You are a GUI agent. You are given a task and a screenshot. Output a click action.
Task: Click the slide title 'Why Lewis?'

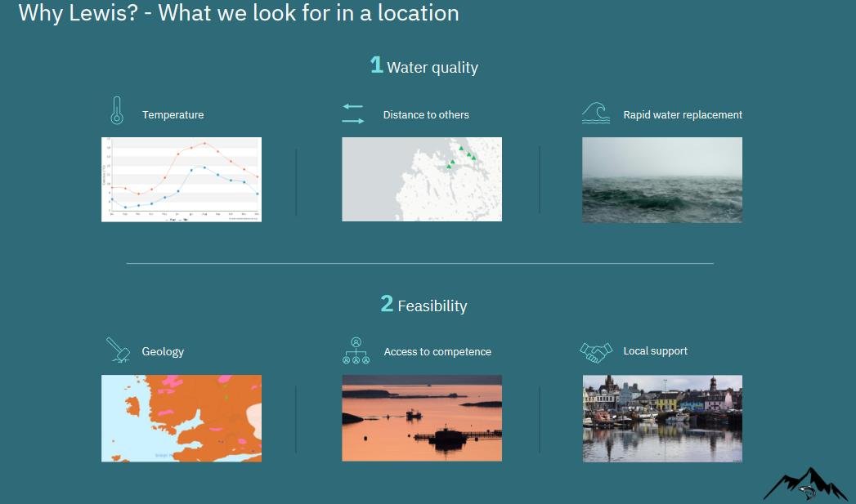pyautogui.click(x=238, y=13)
